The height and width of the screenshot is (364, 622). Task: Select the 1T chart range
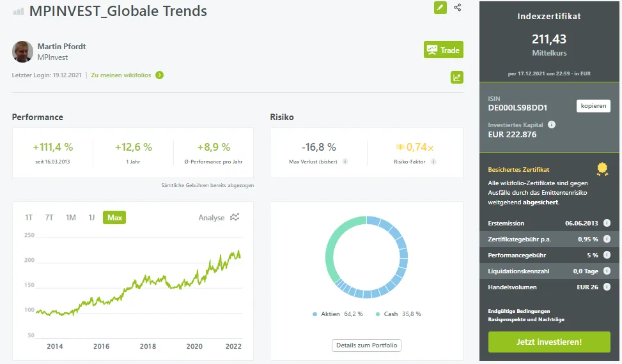click(29, 218)
